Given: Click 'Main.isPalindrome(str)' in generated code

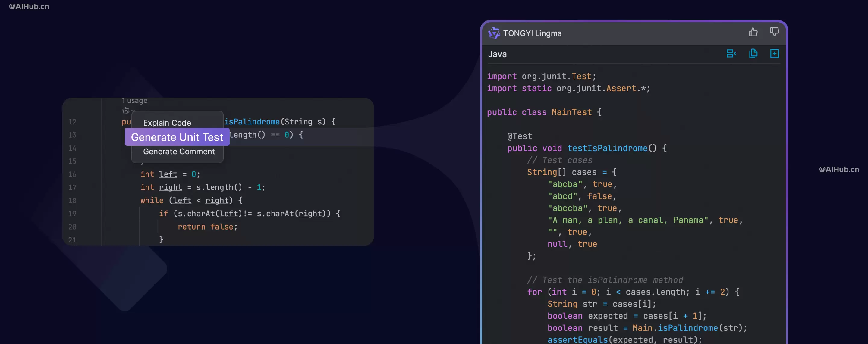Looking at the screenshot, I should pos(687,328).
